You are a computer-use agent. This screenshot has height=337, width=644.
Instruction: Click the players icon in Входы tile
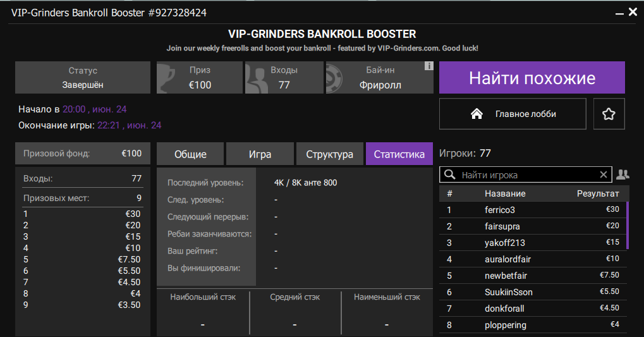click(255, 78)
